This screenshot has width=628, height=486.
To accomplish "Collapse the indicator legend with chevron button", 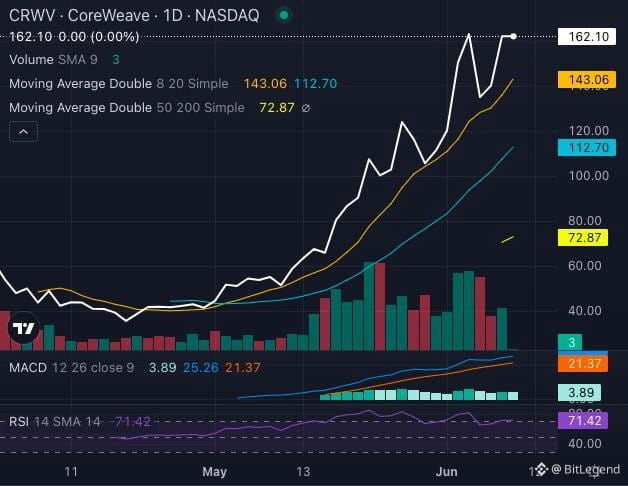I will coord(24,131).
